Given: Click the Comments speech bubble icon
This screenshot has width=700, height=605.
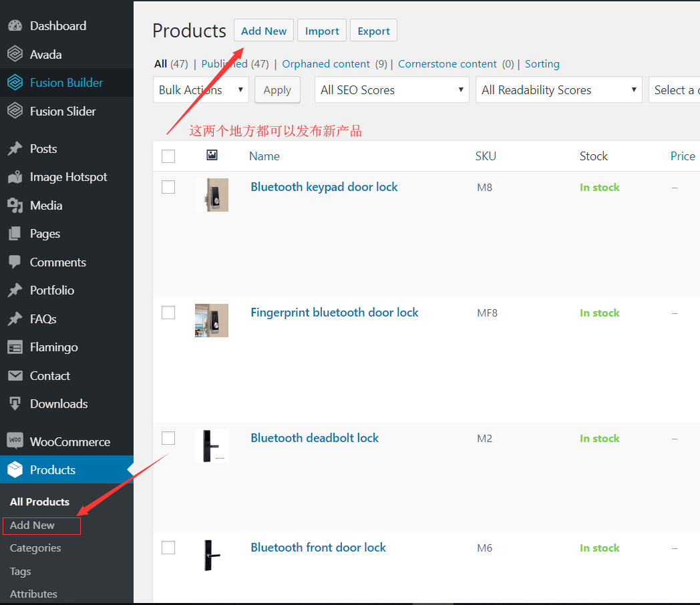Looking at the screenshot, I should tap(15, 262).
